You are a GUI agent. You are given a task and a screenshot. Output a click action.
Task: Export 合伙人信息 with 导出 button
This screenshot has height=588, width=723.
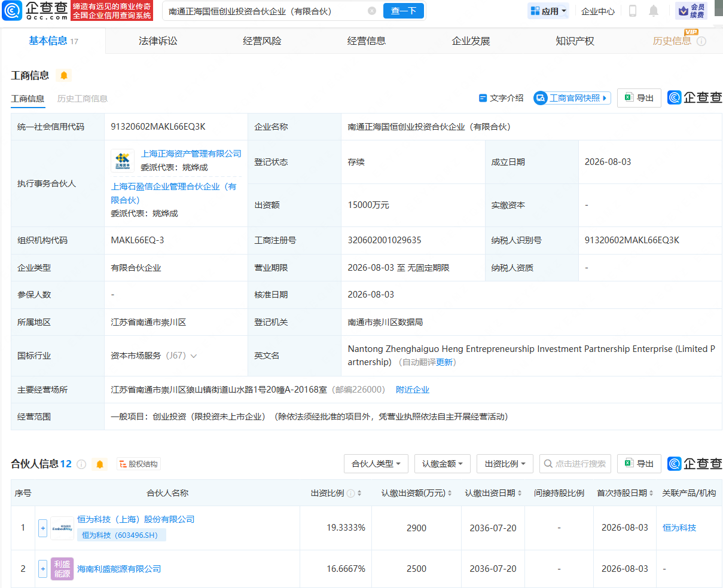click(639, 464)
